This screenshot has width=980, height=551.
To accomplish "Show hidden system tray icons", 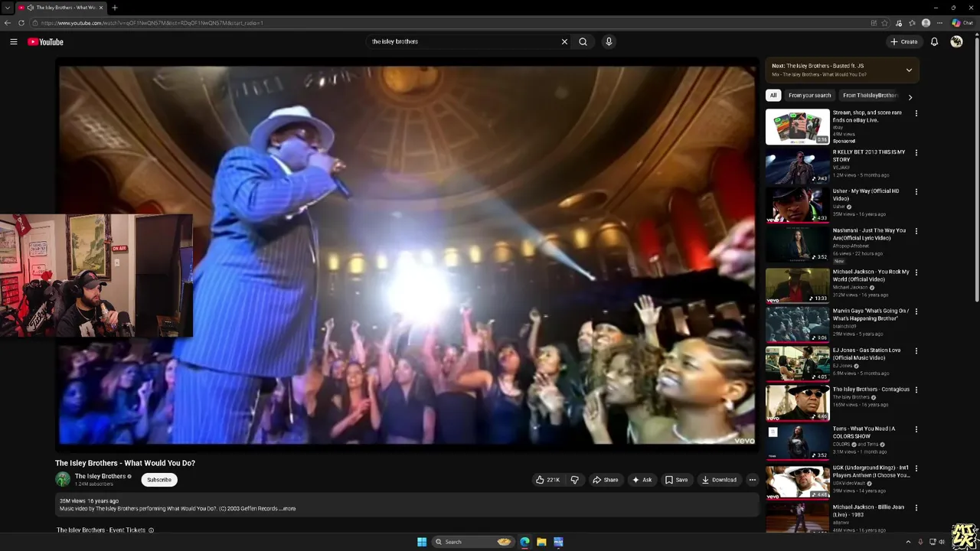I will [x=909, y=542].
